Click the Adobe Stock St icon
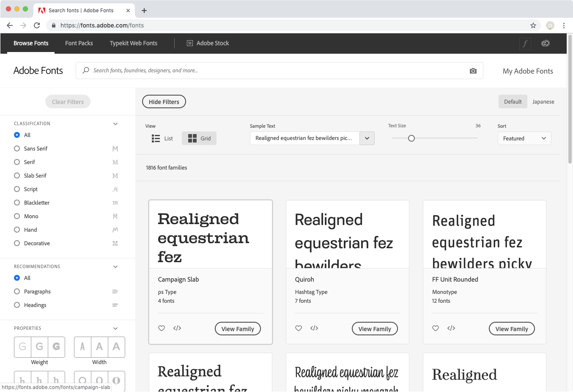This screenshot has width=573, height=392. [x=190, y=43]
